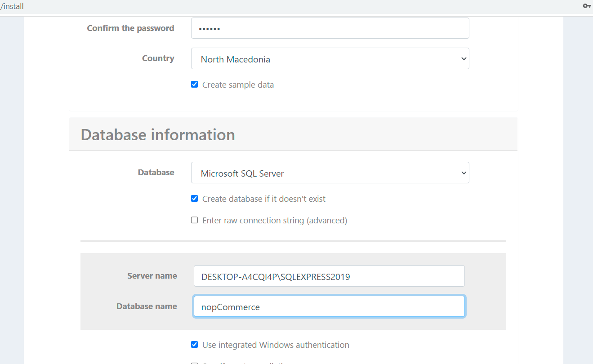Open the Database dropdown showing Microsoft SQL Server
Viewport: 593px width, 364px height.
pyautogui.click(x=330, y=173)
